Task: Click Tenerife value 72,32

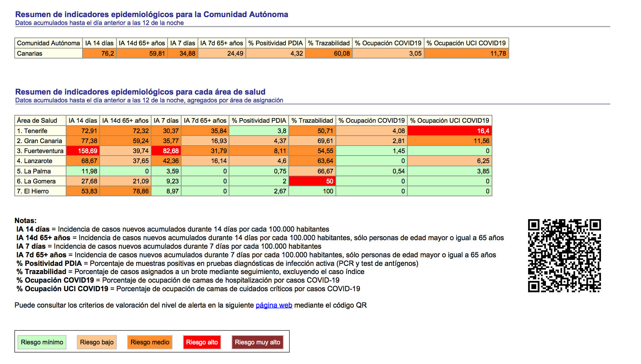Action: [x=125, y=131]
